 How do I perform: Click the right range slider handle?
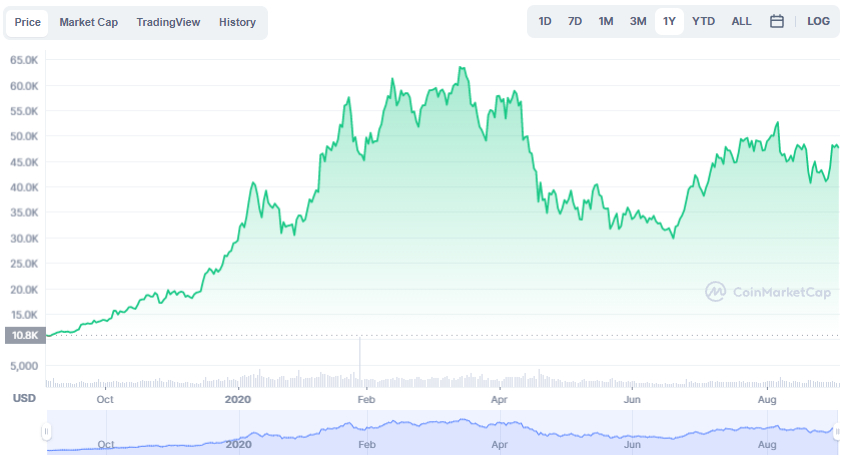point(837,431)
